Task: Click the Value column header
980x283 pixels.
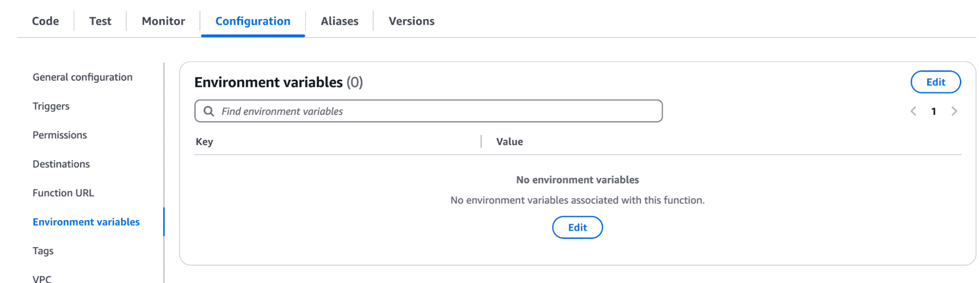Action: pyautogui.click(x=509, y=141)
